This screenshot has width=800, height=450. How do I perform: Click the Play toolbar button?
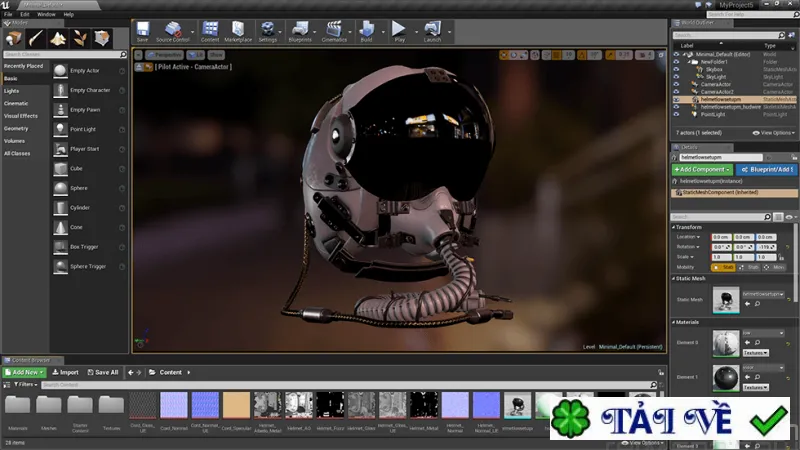click(399, 31)
